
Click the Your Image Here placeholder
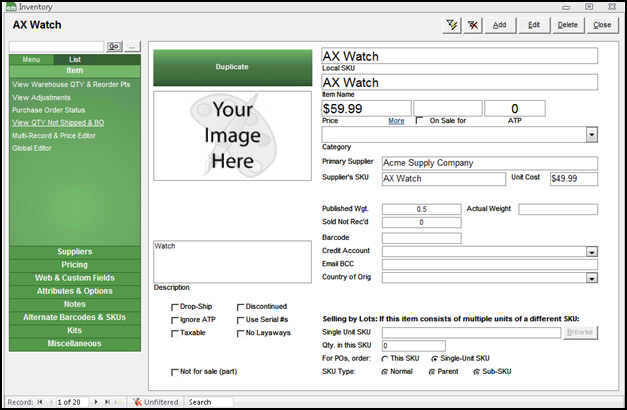(x=232, y=136)
